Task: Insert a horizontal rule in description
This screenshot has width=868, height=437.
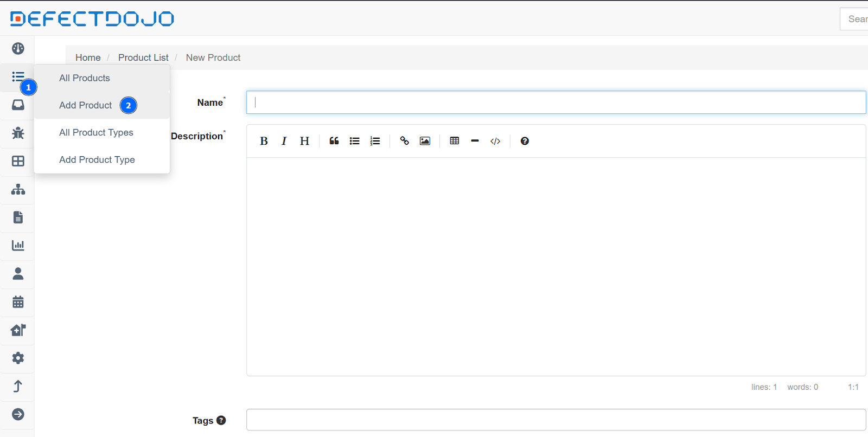Action: pos(475,141)
